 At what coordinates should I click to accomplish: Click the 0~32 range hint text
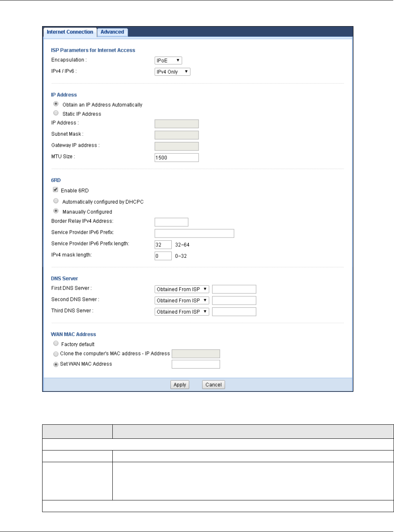click(181, 256)
